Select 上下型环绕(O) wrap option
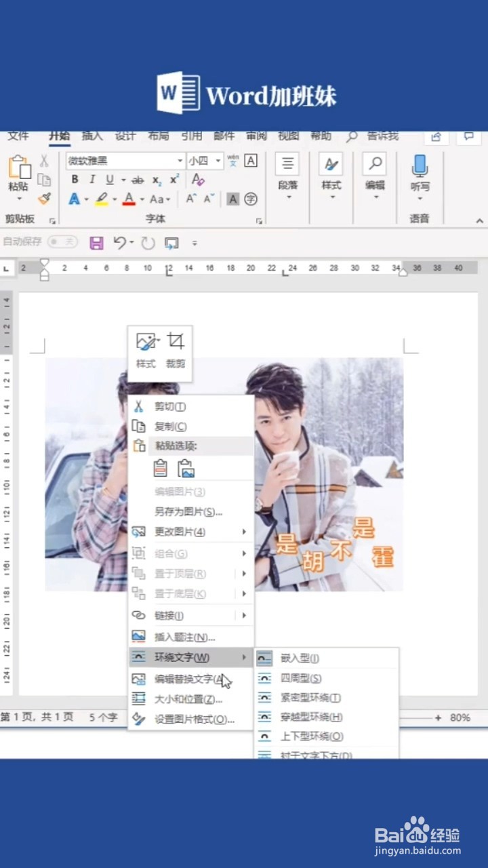The width and height of the screenshot is (488, 868). coord(326,736)
